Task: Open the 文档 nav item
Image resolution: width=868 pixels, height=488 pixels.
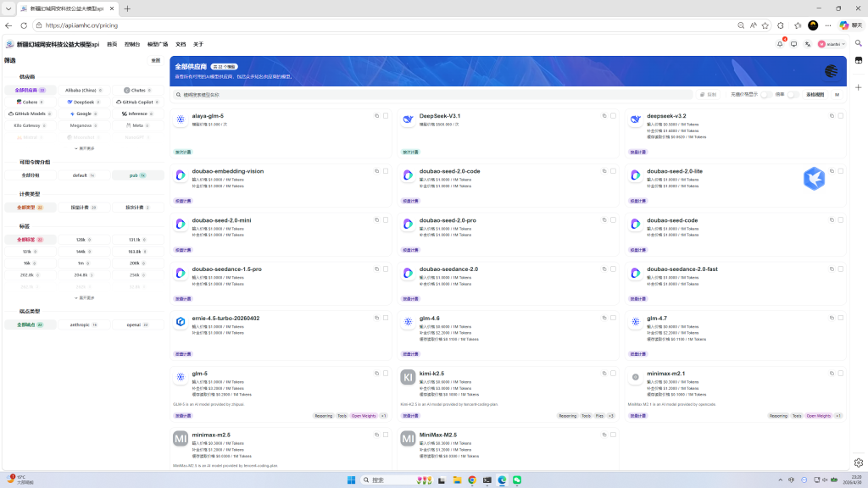Action: pos(181,44)
